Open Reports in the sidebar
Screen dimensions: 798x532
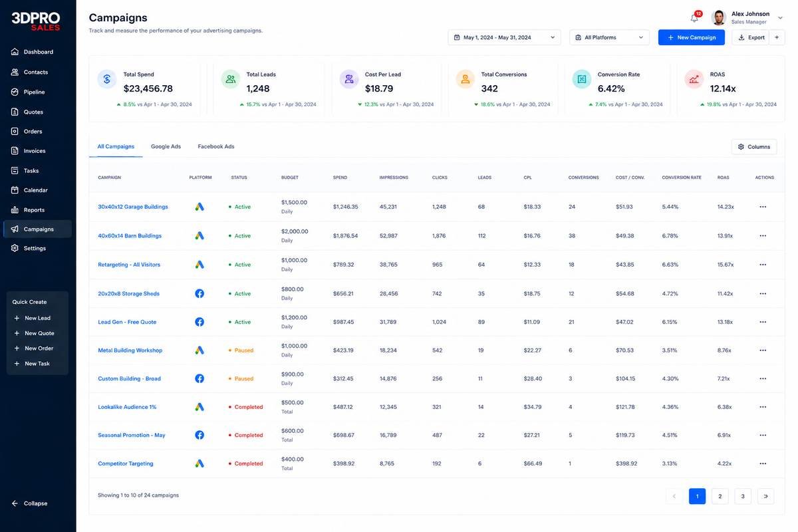(x=38, y=210)
